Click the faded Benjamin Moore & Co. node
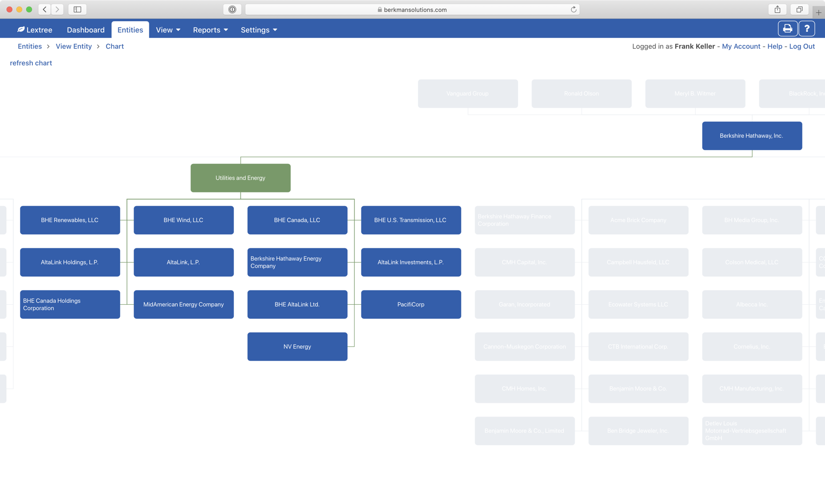Image resolution: width=825 pixels, height=504 pixels. 638,389
